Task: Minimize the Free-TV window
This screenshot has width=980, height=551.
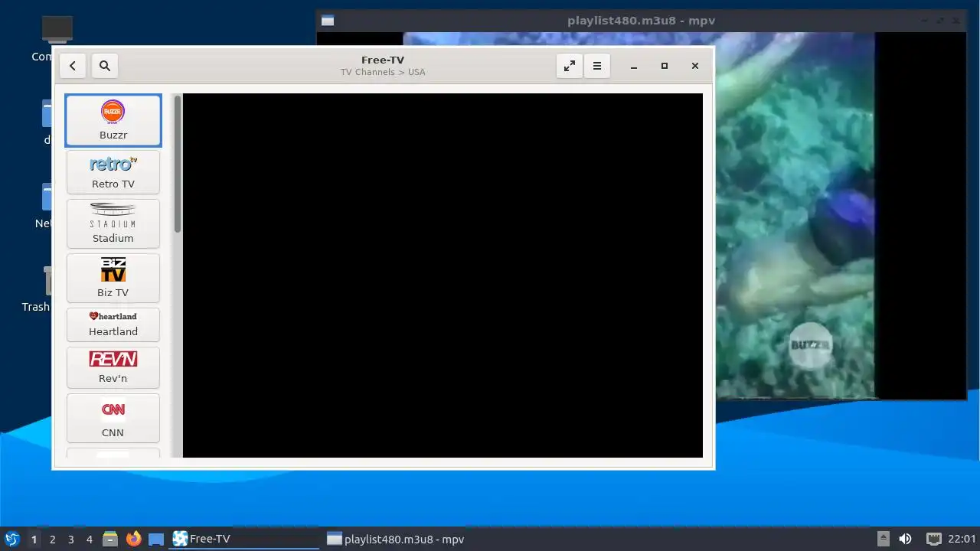Action: click(634, 66)
